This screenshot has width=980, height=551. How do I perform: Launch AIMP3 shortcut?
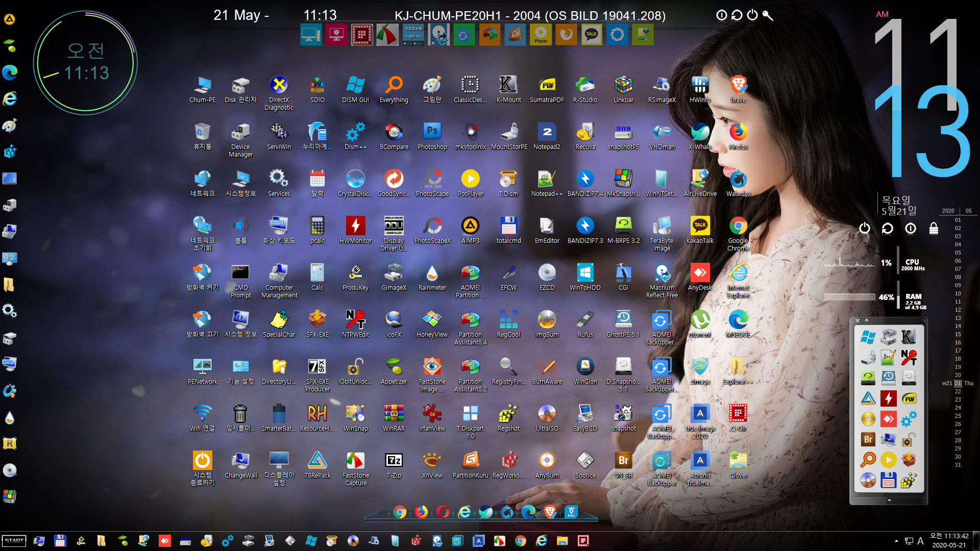(x=471, y=231)
